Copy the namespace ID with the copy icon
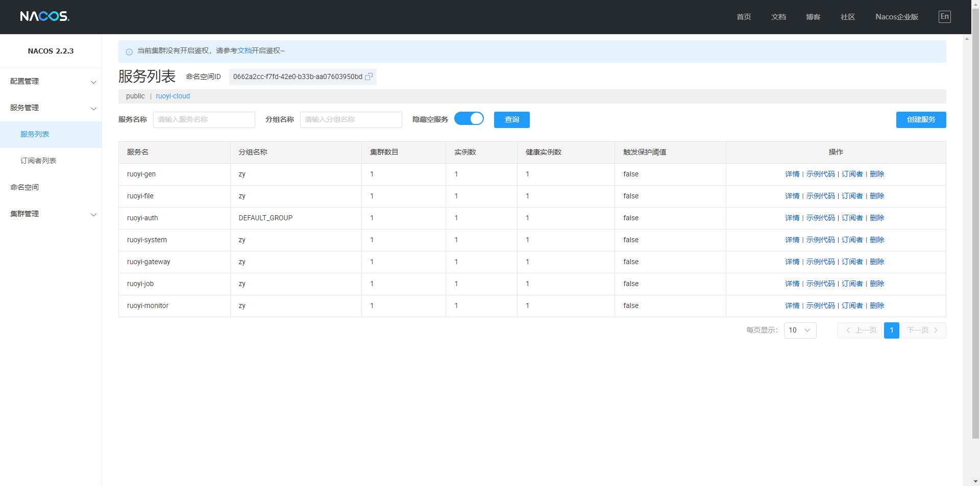 click(369, 76)
